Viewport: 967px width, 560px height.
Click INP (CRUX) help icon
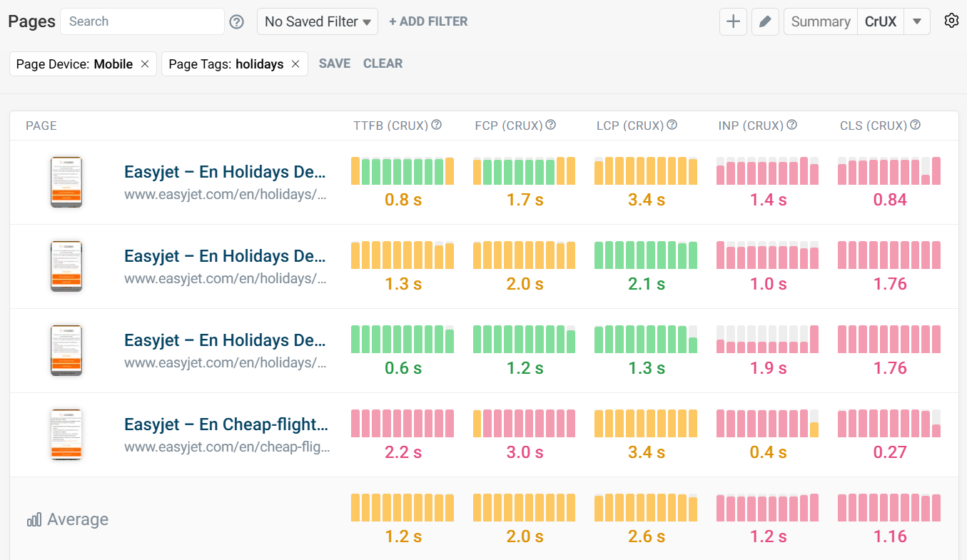(x=792, y=125)
